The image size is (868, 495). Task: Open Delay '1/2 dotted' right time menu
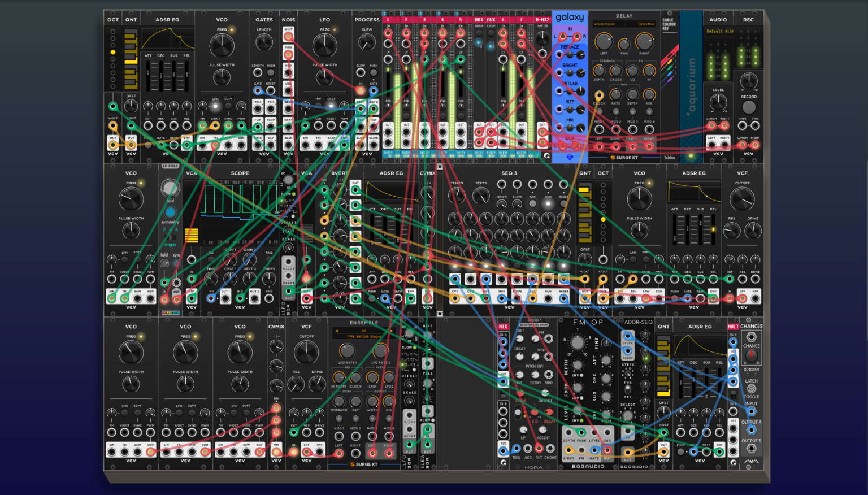(646, 24)
